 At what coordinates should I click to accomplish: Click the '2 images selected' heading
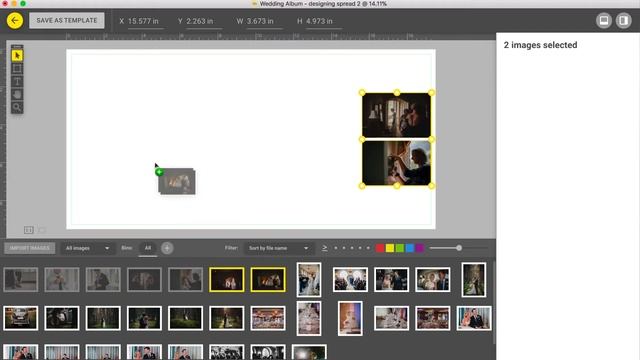pos(540,45)
